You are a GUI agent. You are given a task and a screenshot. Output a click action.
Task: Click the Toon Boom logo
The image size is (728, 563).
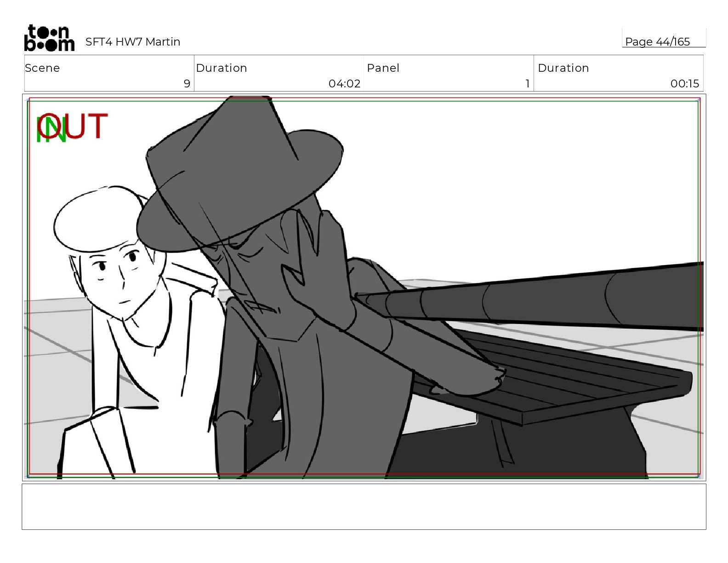(49, 38)
